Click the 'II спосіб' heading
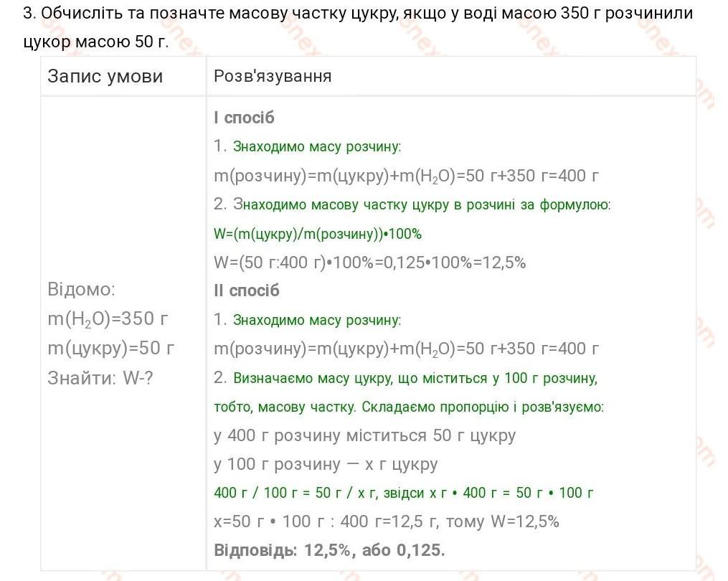 pyautogui.click(x=247, y=290)
